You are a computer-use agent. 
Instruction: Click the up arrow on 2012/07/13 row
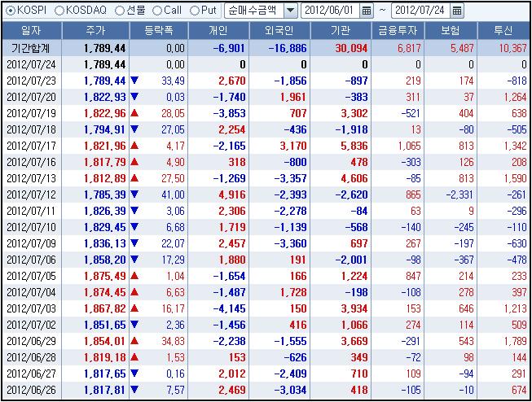[x=134, y=178]
